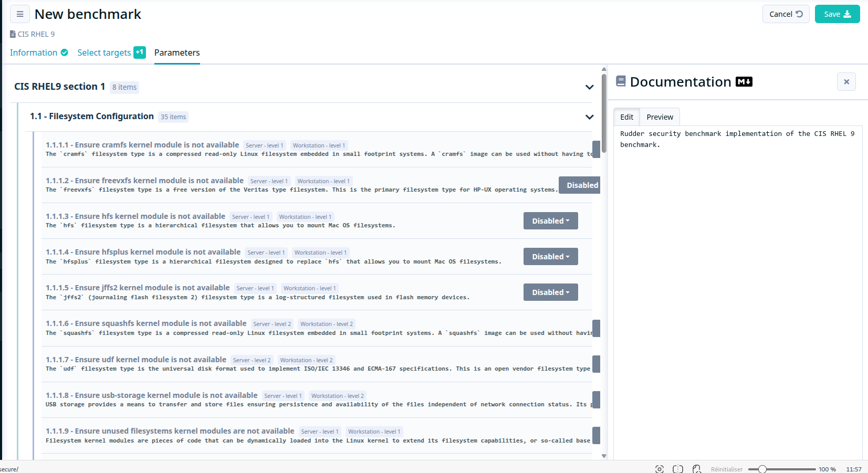Click Réinitialiser to reset the zoom

pos(727,469)
